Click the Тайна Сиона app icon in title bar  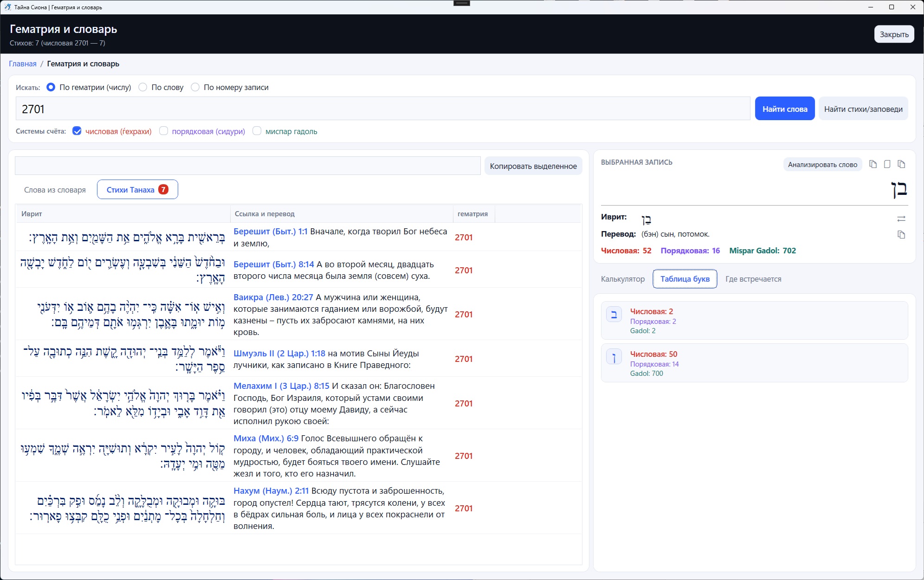7,7
